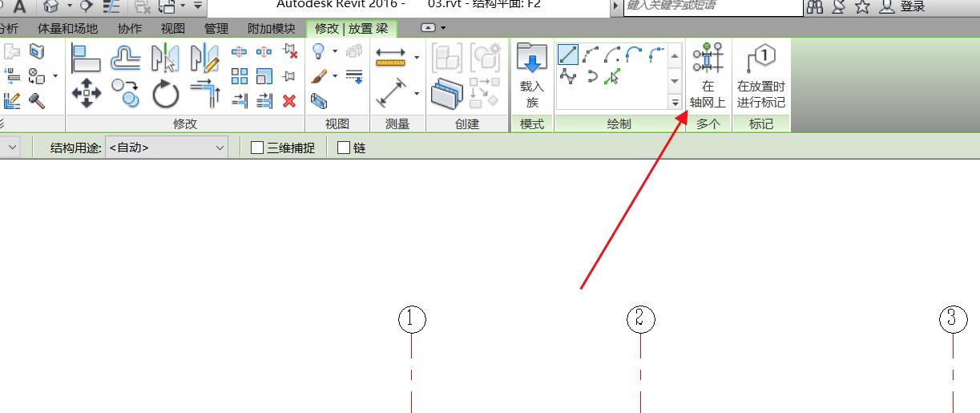
Task: Select Start-End-Radius Arc draw tool
Action: 591,55
